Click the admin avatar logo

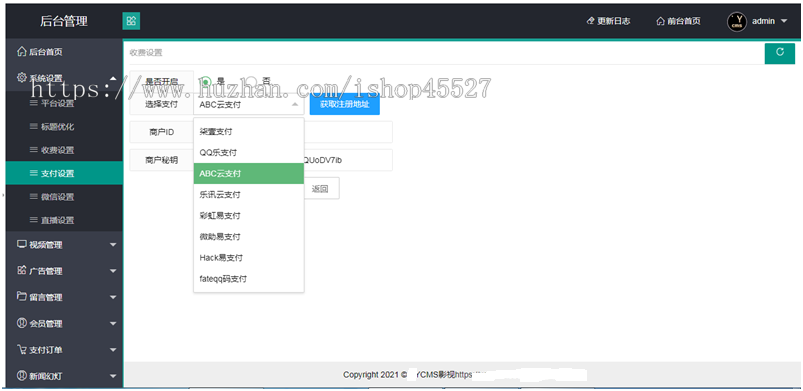tap(737, 22)
